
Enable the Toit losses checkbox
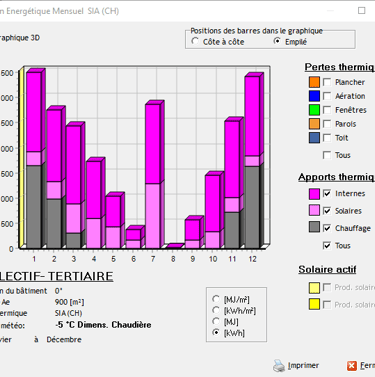click(327, 138)
